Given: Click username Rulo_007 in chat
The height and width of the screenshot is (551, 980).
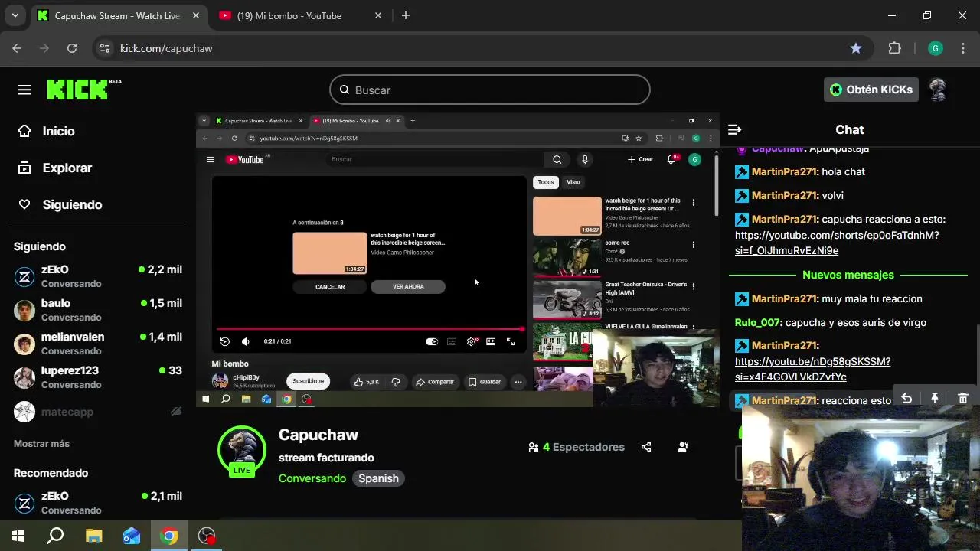Looking at the screenshot, I should click(x=758, y=322).
